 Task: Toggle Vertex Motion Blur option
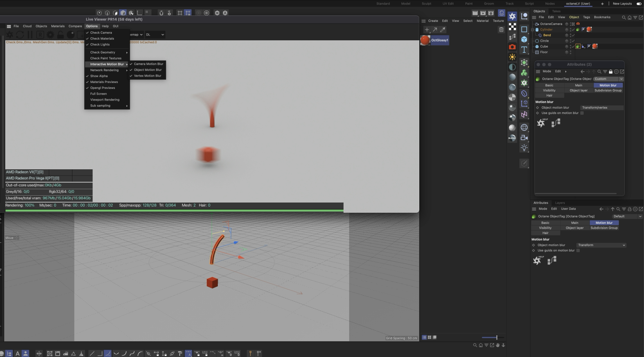coord(147,76)
